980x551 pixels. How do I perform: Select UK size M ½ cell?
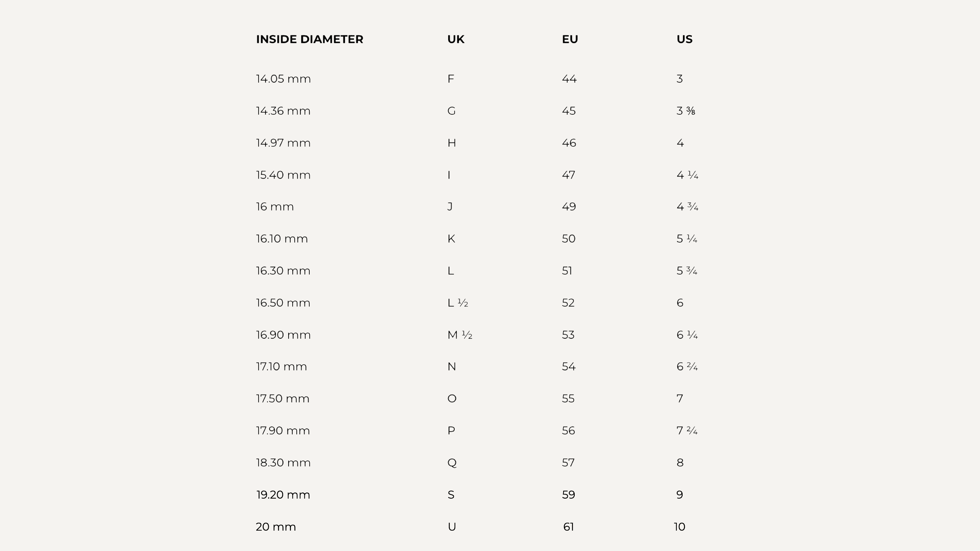coord(460,335)
